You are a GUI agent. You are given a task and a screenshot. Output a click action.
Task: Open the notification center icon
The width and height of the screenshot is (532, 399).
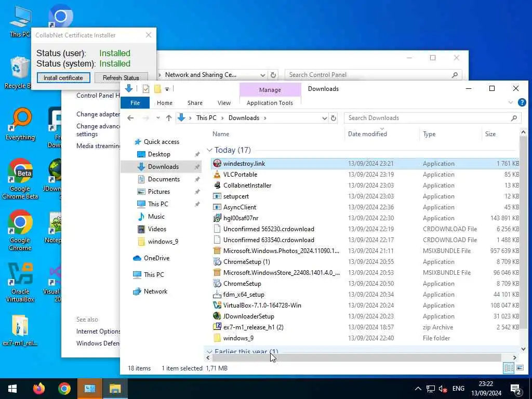[516, 389]
